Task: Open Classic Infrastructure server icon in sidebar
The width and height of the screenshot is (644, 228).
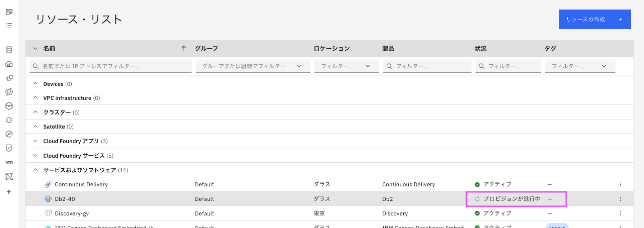Action: click(x=9, y=50)
